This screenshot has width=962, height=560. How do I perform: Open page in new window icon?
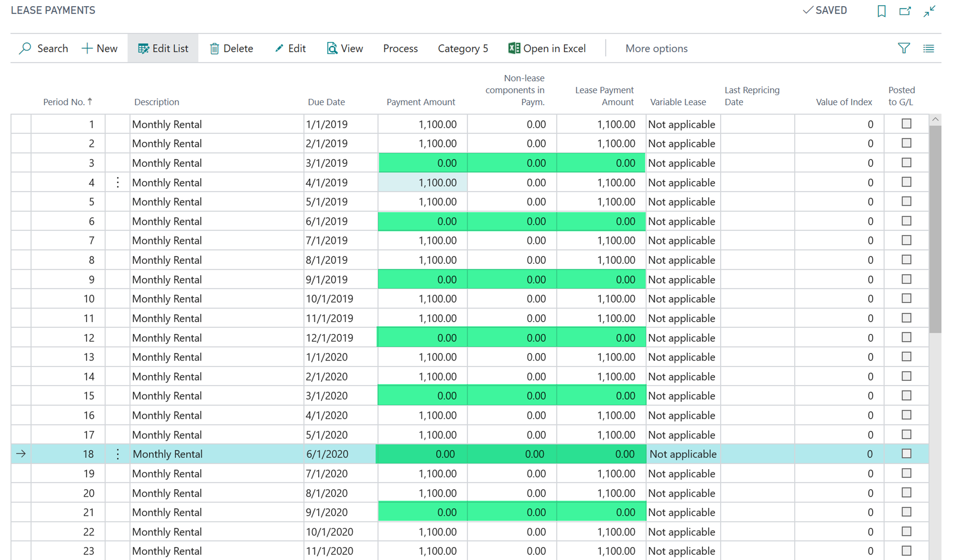(905, 11)
